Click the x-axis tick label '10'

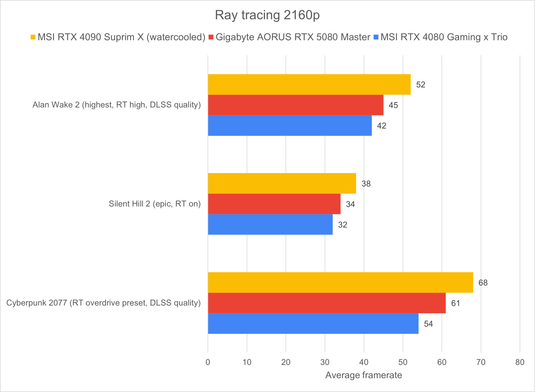[x=247, y=362]
